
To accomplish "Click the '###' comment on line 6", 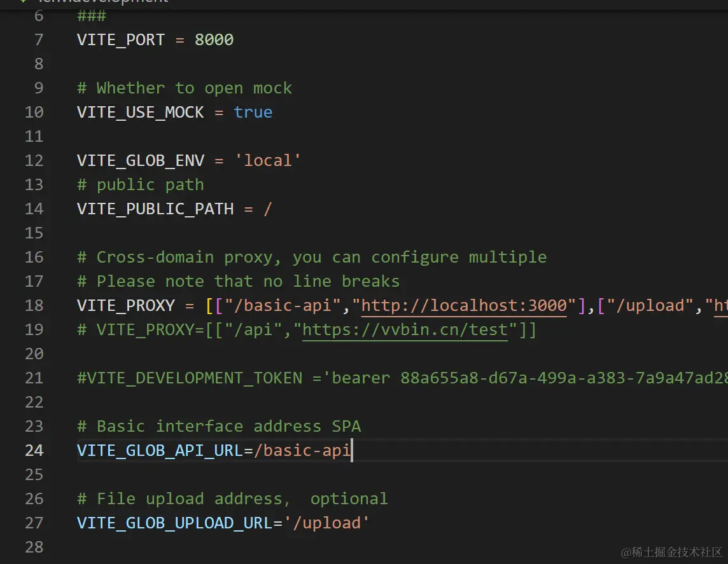I will pos(92,16).
